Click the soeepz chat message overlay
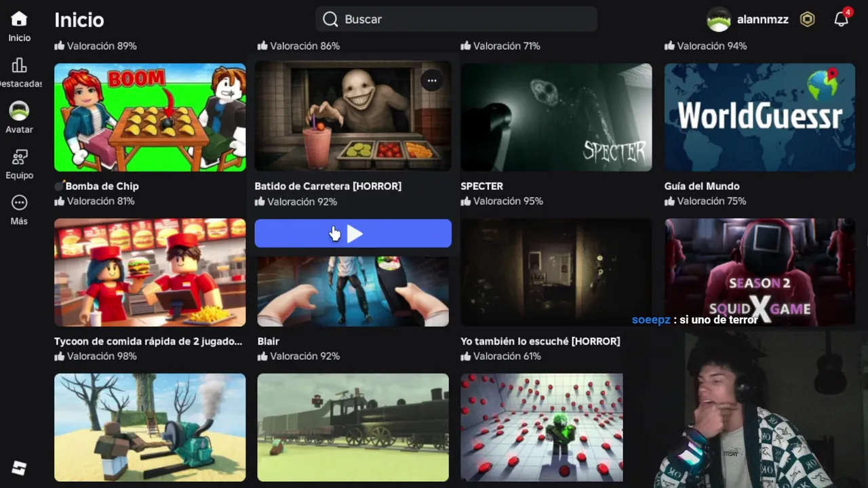The width and height of the screenshot is (868, 488). (694, 319)
